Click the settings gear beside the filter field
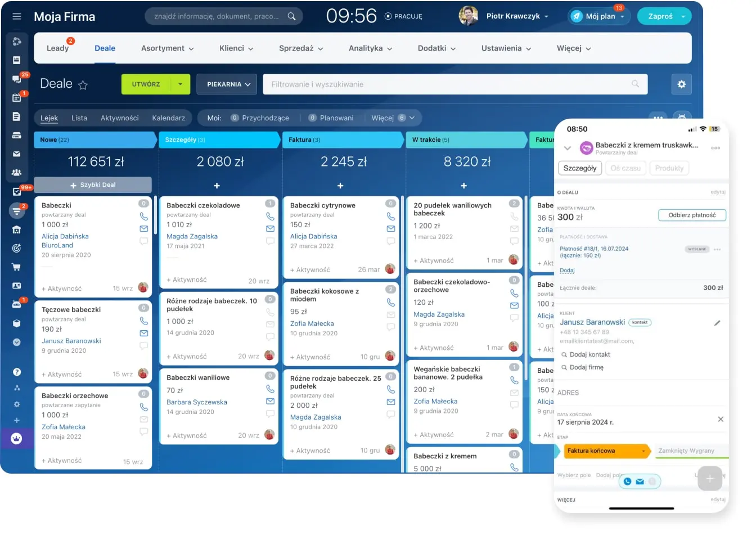The image size is (756, 540). coord(681,84)
